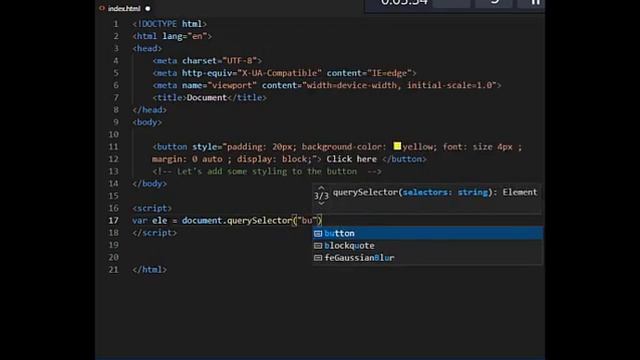Screen dimensions: 640x360
Task: Click the closing script tag on line 18
Action: 154,233
